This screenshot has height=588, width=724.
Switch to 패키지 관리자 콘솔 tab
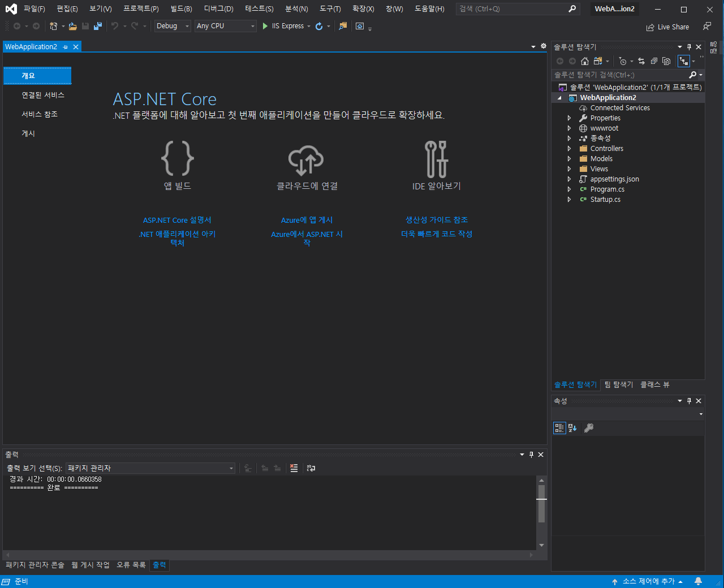35,565
